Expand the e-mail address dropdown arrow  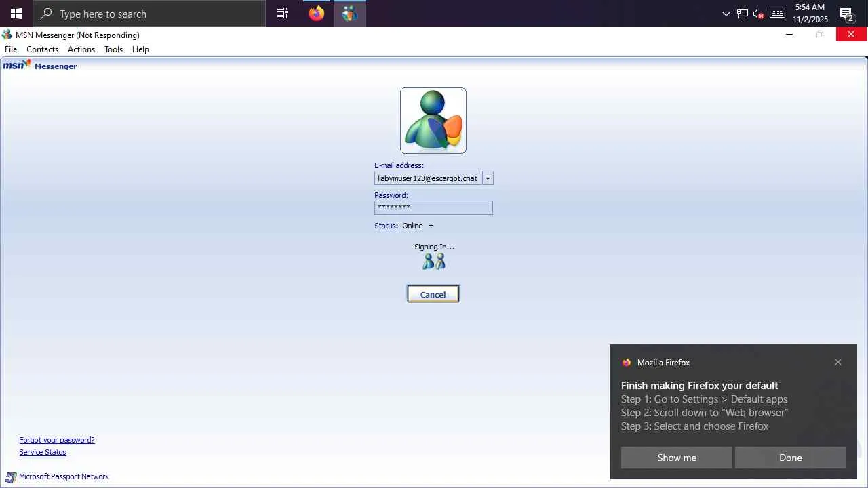[488, 178]
